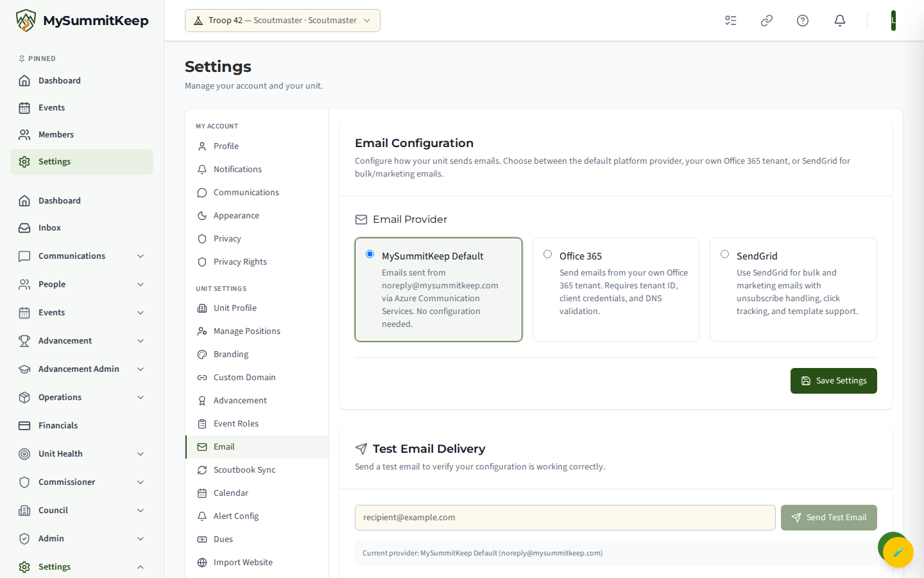
Task: Click the Advancement award icon in Unit Settings
Action: (x=202, y=401)
